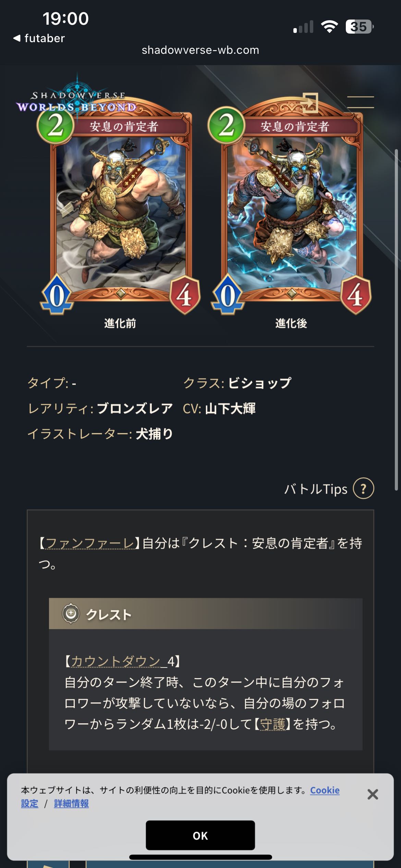Open the 詳細情報 link
401x868 pixels.
point(71,803)
